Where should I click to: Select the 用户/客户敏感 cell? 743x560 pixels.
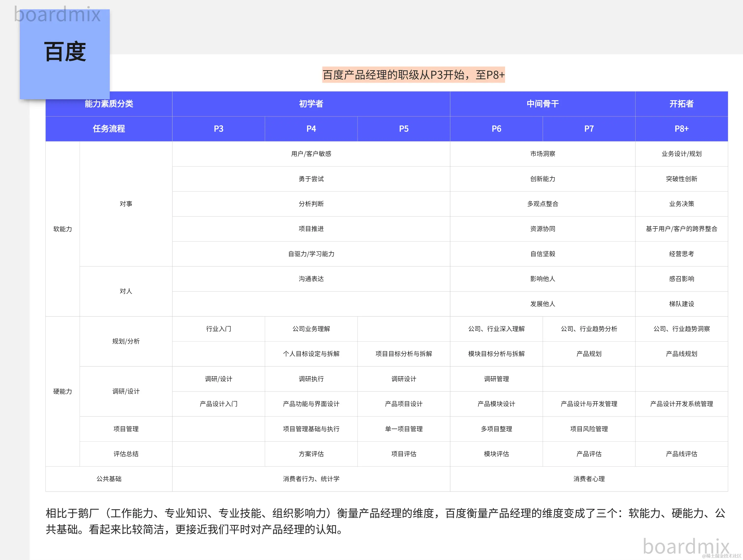click(311, 154)
